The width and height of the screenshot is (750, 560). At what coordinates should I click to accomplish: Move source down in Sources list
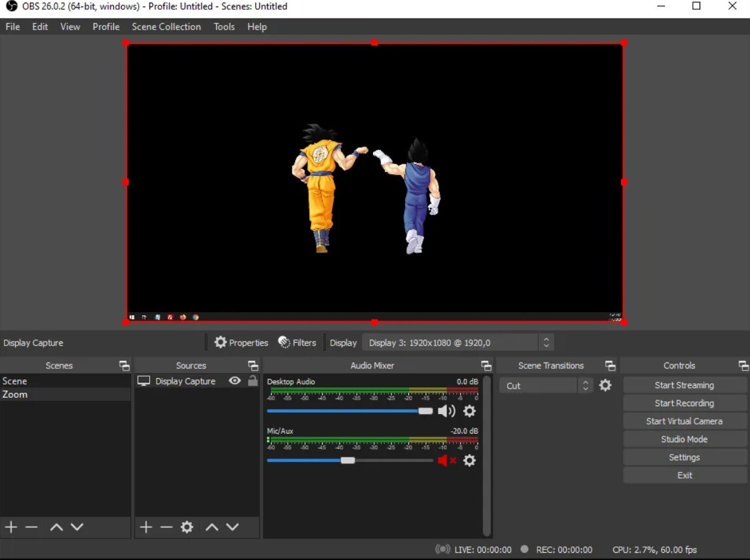coord(232,527)
